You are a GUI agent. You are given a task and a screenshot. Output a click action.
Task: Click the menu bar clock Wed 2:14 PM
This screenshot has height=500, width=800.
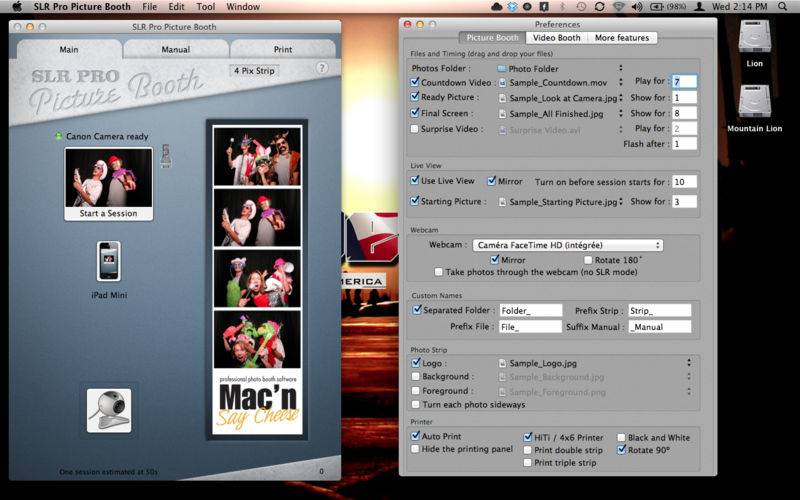click(x=739, y=7)
